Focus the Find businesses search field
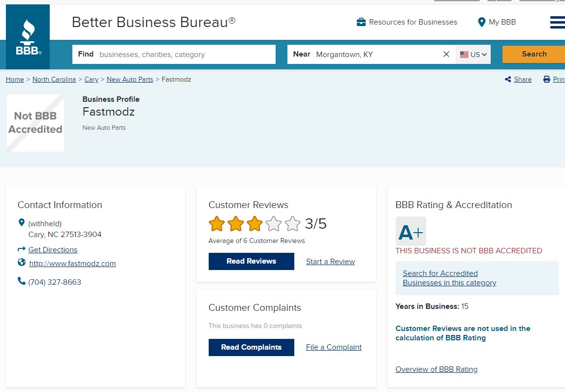This screenshot has height=392, width=565. (174, 55)
